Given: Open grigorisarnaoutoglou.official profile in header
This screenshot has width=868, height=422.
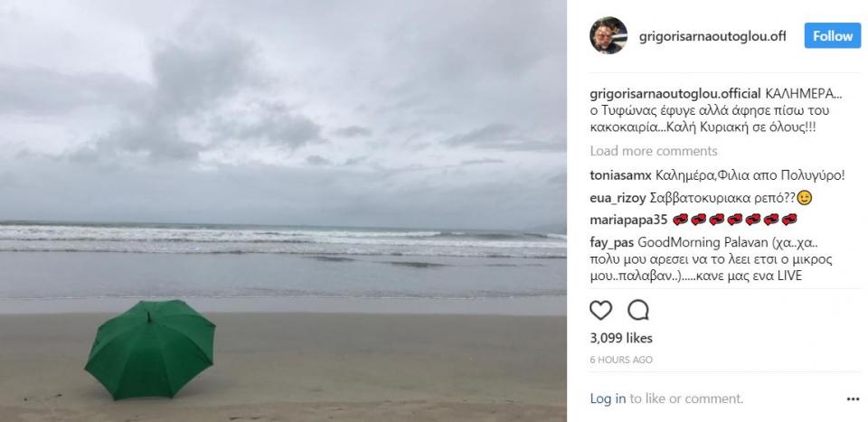Looking at the screenshot, I should tap(712, 36).
